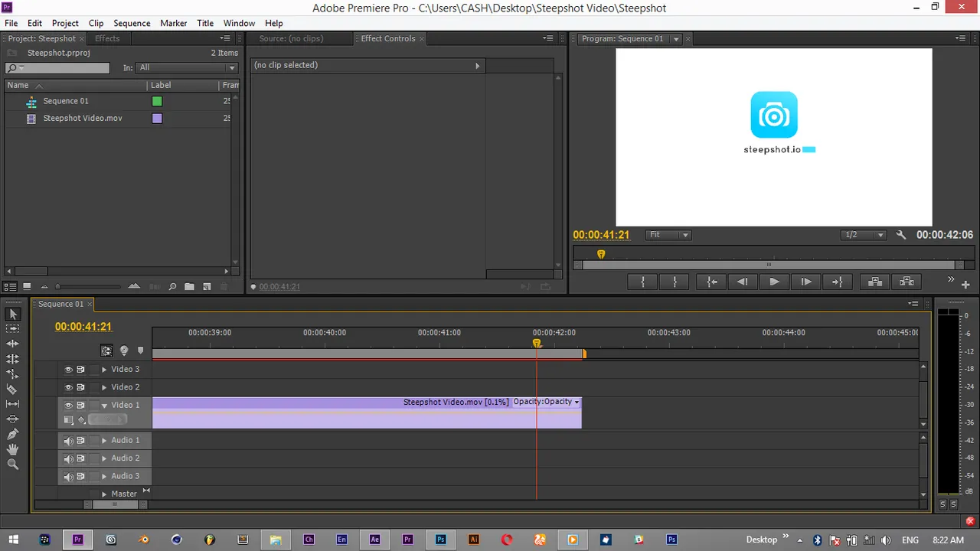Screen dimensions: 980x551
Task: Select the Slip tool
Action: click(x=12, y=404)
